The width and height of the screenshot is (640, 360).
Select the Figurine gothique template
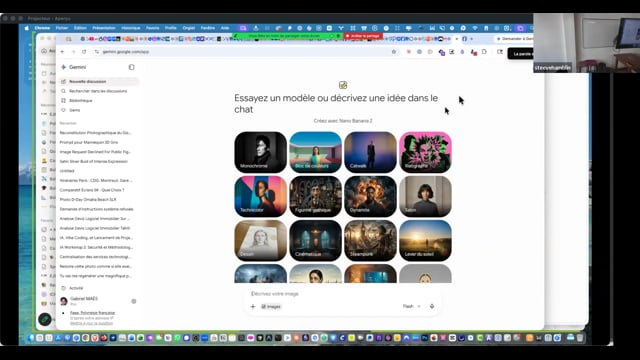coord(316,196)
